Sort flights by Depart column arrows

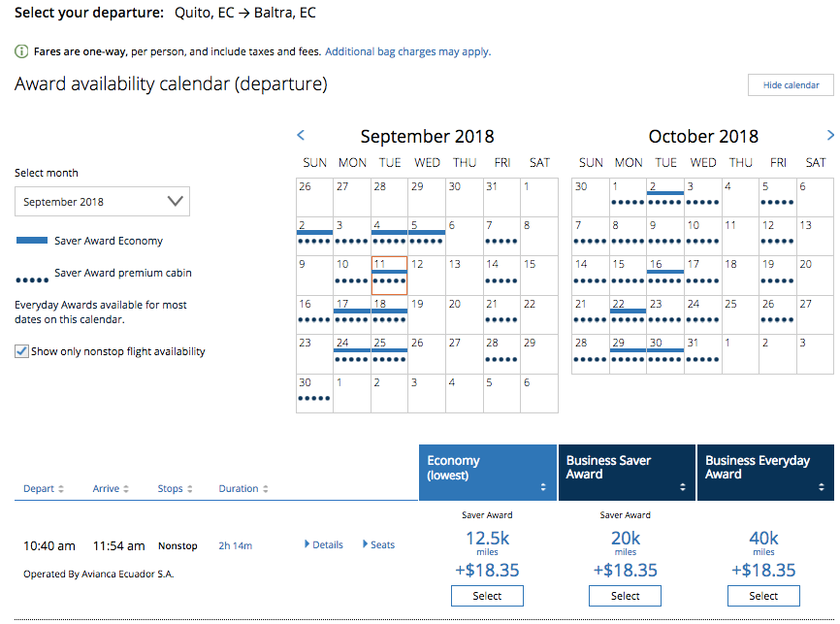coord(61,489)
